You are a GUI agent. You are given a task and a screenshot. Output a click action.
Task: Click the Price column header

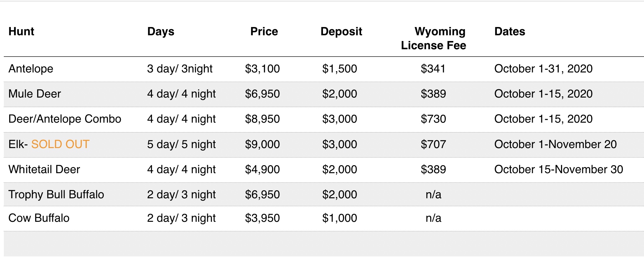[x=264, y=31]
